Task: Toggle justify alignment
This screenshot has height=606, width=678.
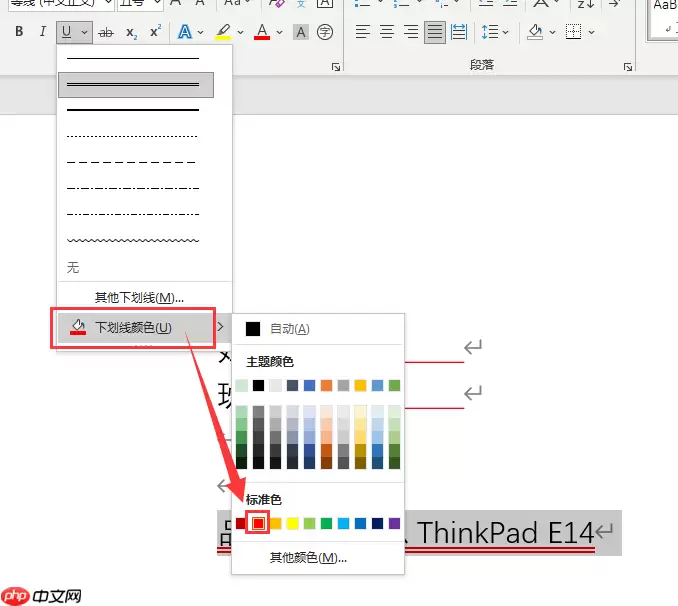Action: click(x=435, y=32)
